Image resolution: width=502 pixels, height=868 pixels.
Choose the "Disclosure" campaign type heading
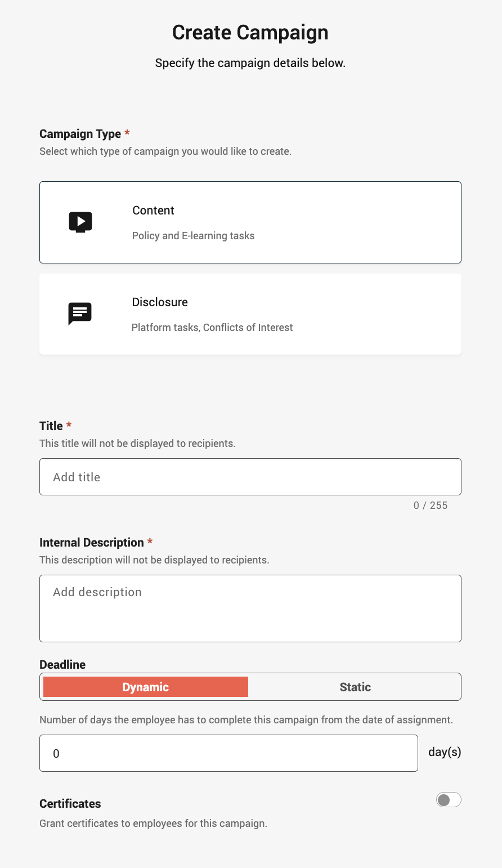pos(160,302)
